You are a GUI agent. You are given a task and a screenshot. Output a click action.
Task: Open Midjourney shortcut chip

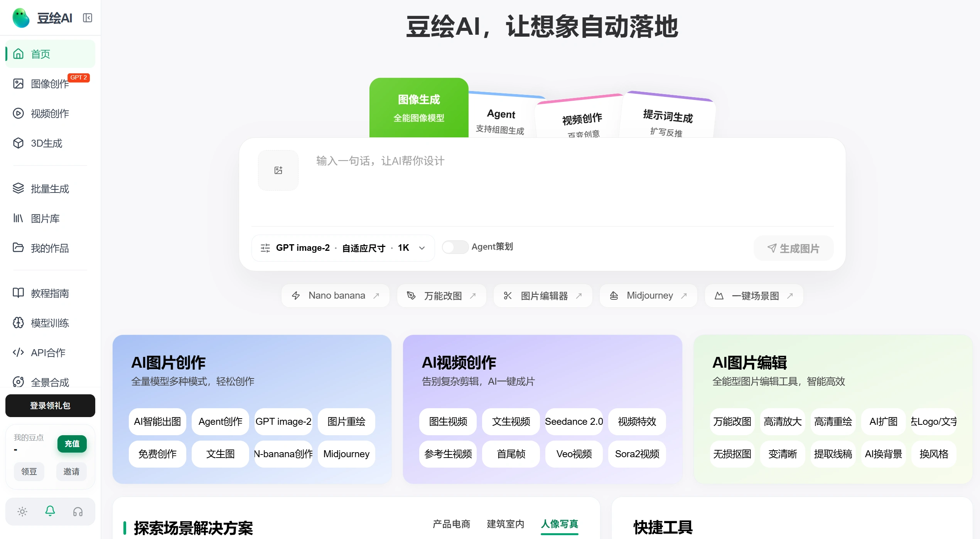648,296
